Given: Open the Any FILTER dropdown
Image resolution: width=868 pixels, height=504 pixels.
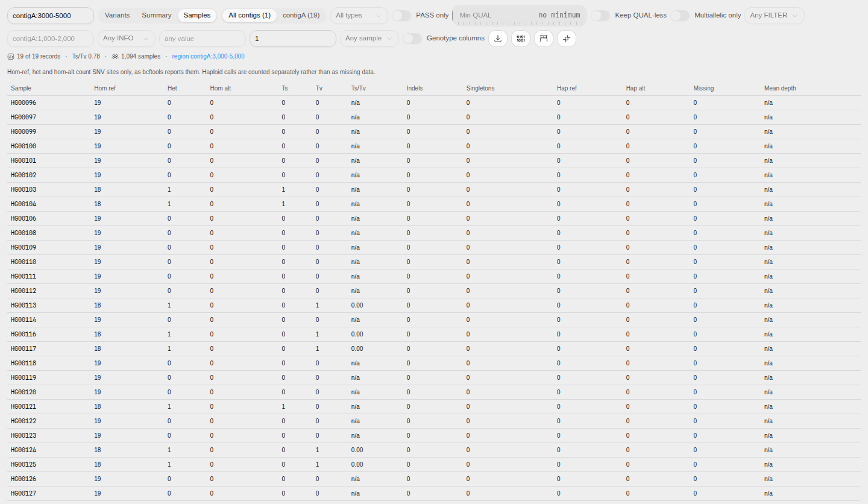Looking at the screenshot, I should 775,16.
